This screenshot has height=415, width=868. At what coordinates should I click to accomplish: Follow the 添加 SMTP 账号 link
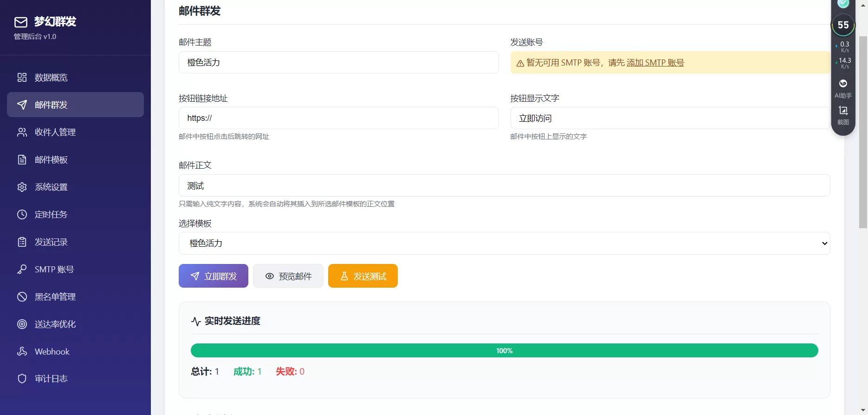pos(655,63)
